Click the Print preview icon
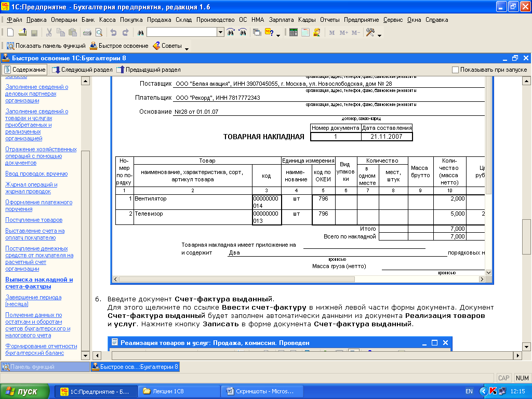Image resolution: width=532 pixels, height=399 pixels. tap(99, 33)
